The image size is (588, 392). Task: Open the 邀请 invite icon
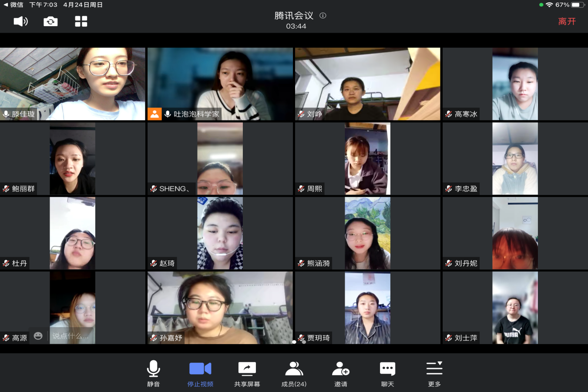[341, 374]
